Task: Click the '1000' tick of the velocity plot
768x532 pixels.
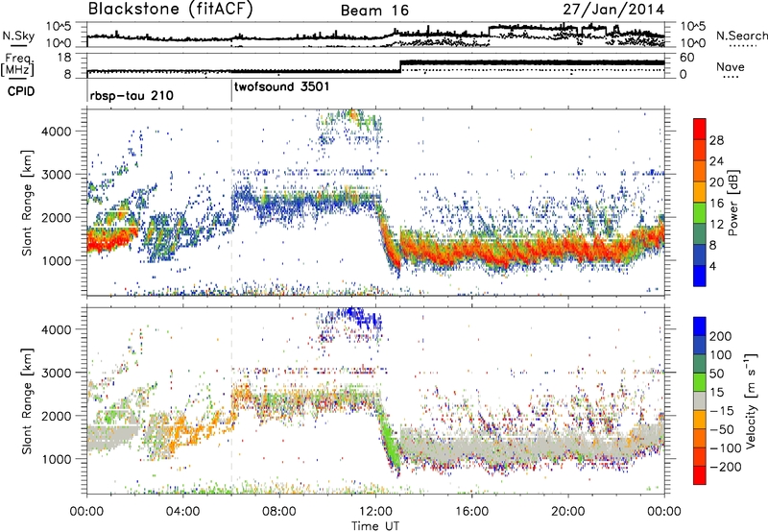Action: (x=55, y=458)
